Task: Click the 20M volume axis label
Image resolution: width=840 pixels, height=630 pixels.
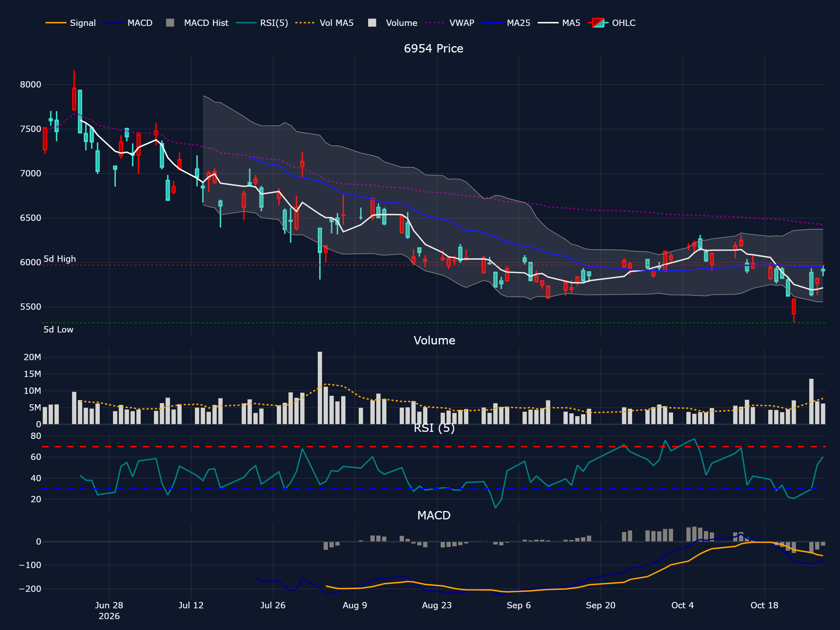Action: point(32,357)
